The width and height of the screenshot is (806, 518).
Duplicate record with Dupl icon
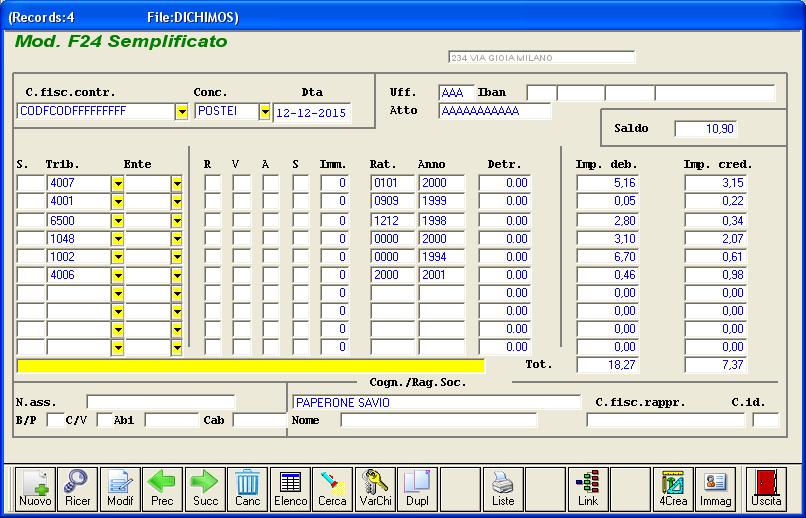coord(418,489)
